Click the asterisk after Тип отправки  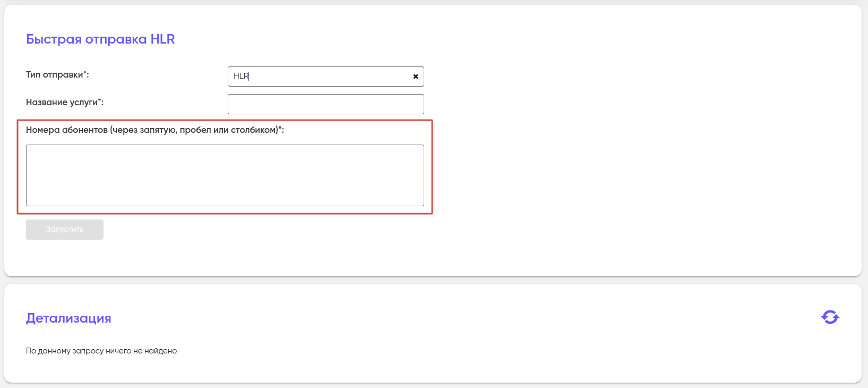pos(85,74)
